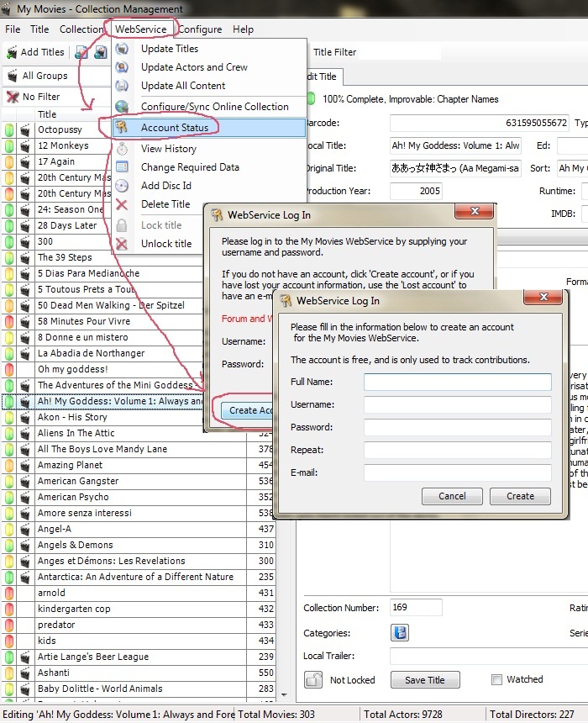Click the Add Titles toolbar icon

(x=12, y=52)
